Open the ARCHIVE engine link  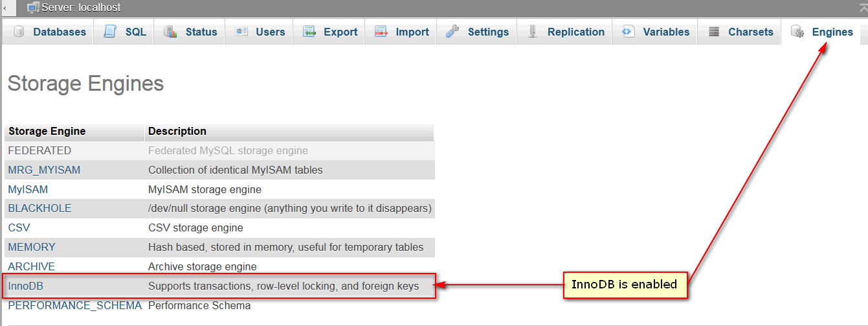31,266
